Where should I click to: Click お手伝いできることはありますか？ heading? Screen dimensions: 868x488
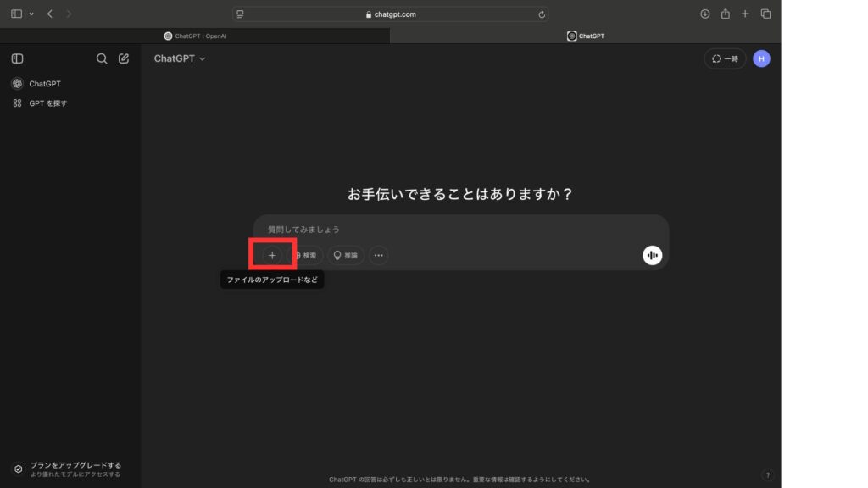coord(460,194)
